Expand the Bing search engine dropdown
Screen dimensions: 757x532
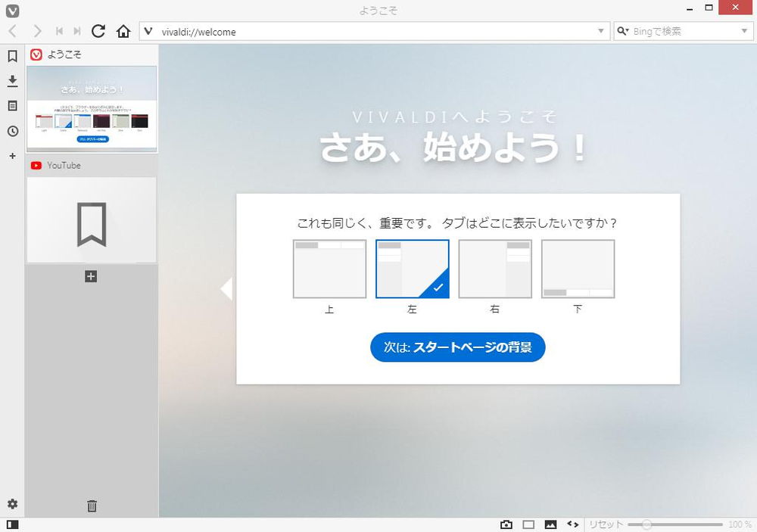[743, 32]
